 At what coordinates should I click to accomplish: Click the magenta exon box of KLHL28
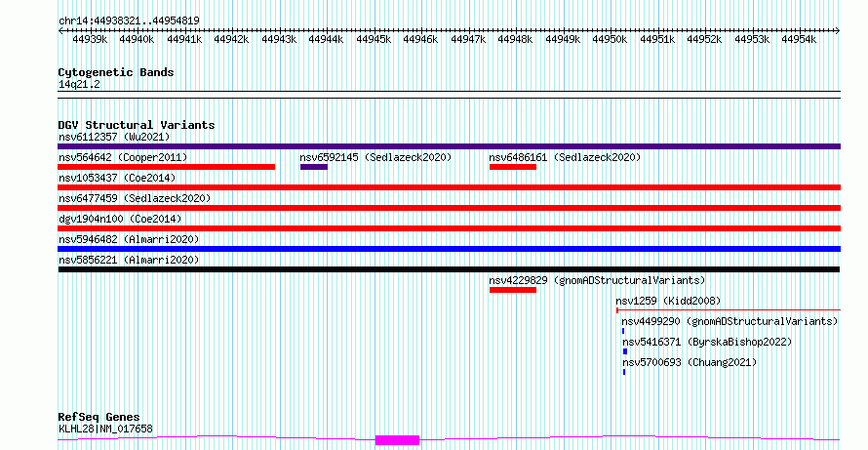(398, 440)
